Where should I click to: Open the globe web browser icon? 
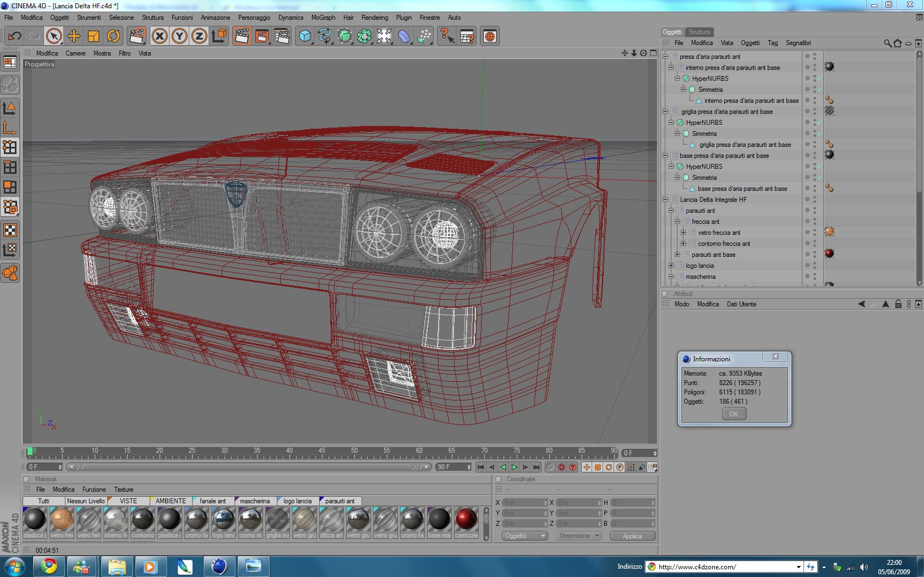(489, 36)
